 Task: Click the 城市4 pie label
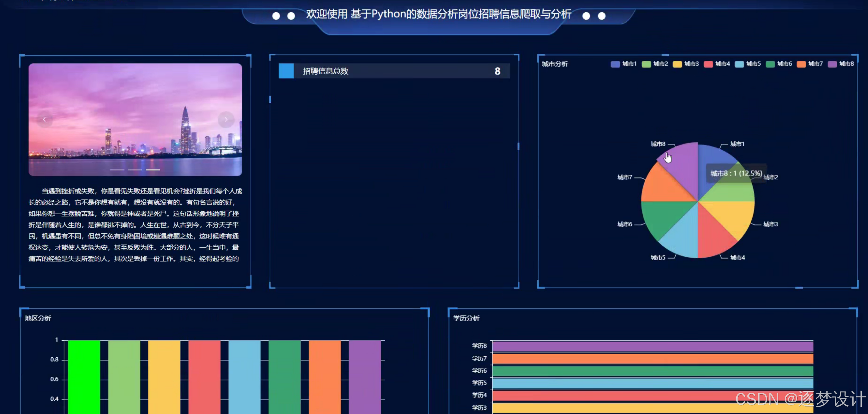tap(737, 258)
